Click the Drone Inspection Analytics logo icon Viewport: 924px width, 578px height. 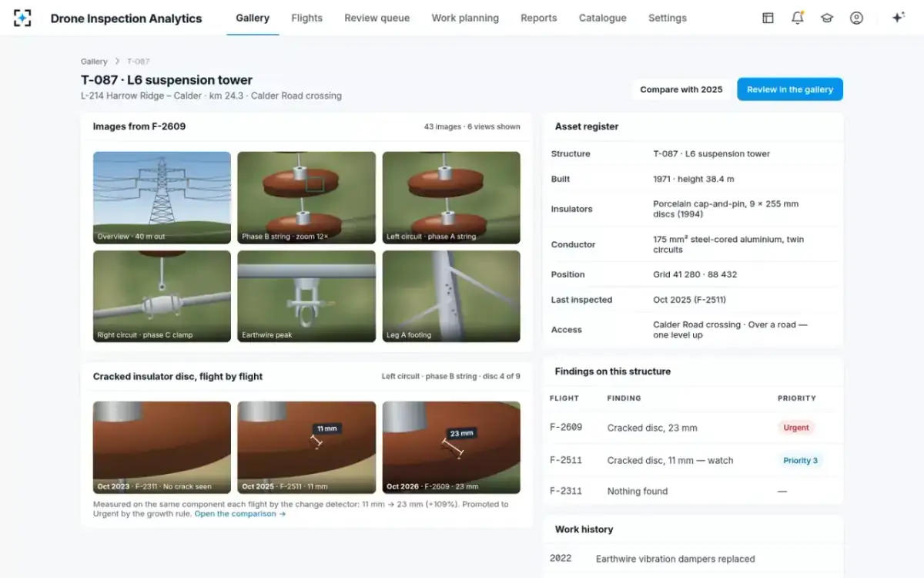pos(22,18)
